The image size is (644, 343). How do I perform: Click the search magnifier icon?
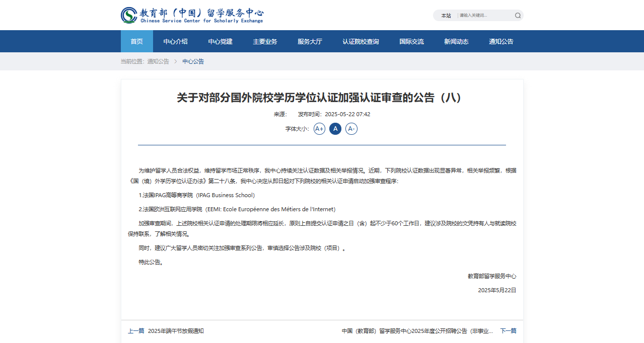tap(518, 16)
